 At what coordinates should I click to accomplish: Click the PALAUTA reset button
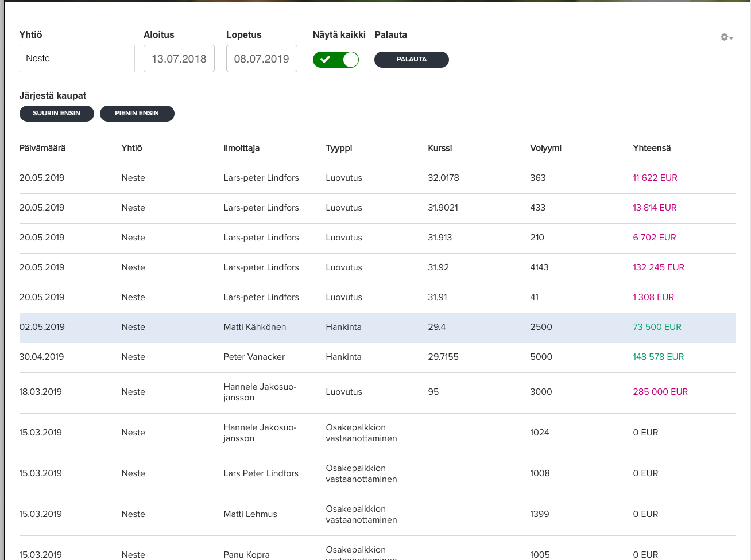click(x=412, y=59)
